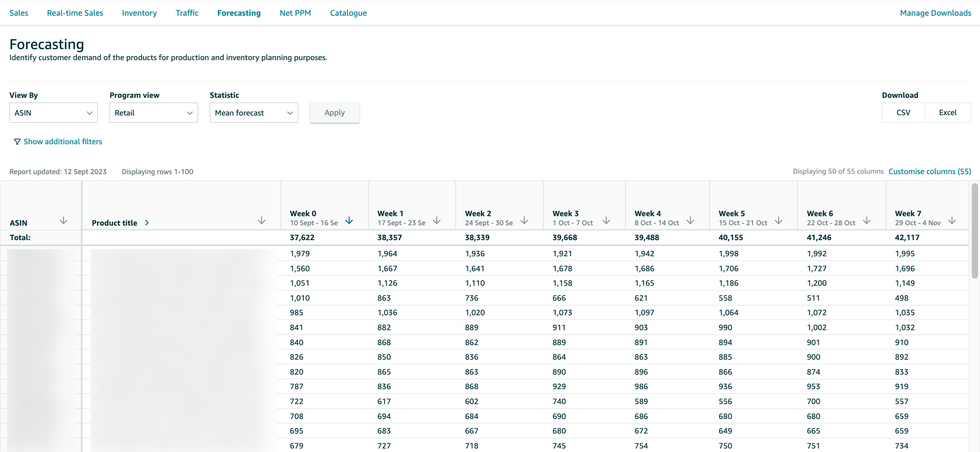Image resolution: width=980 pixels, height=452 pixels.
Task: Apply the selected filters
Action: 334,112
